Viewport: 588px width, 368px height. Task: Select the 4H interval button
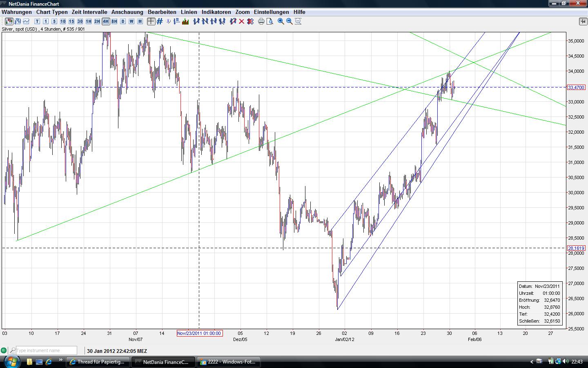coord(106,21)
